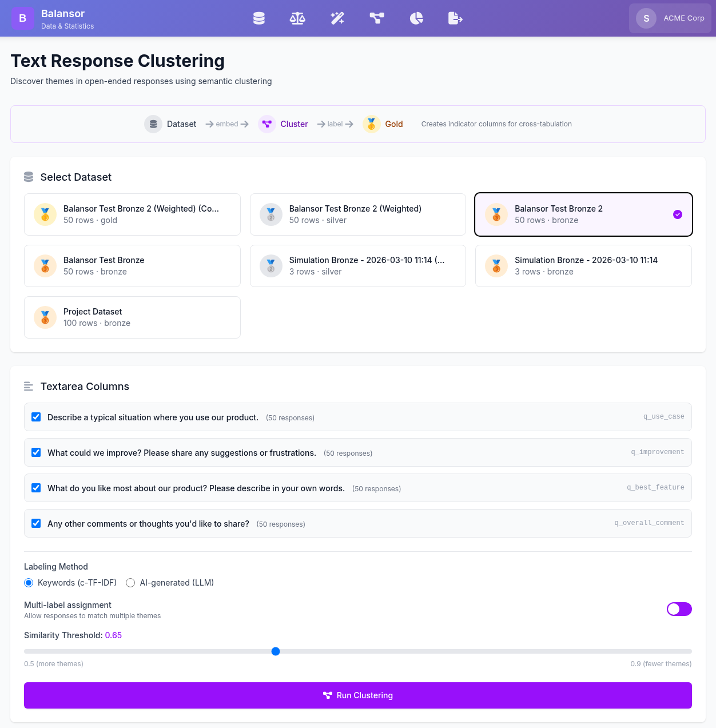Enable the Multi-label assignment toggle
The height and width of the screenshot is (728, 716).
coord(679,609)
